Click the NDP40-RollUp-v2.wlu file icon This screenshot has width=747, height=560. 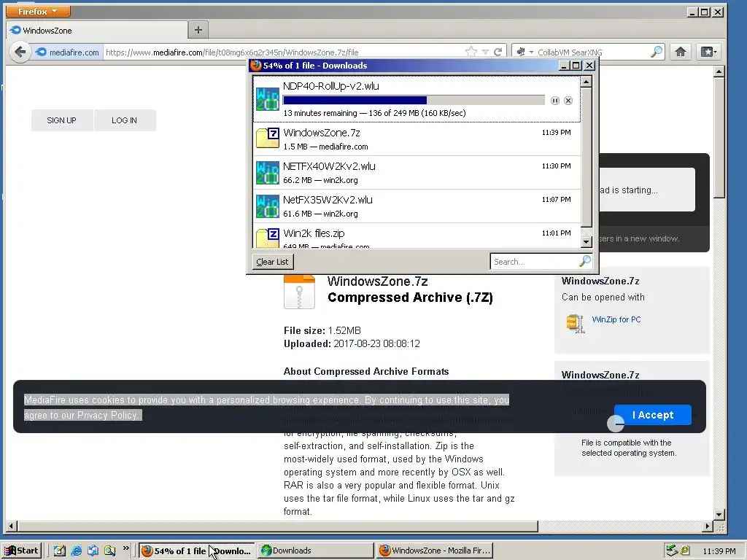(268, 99)
